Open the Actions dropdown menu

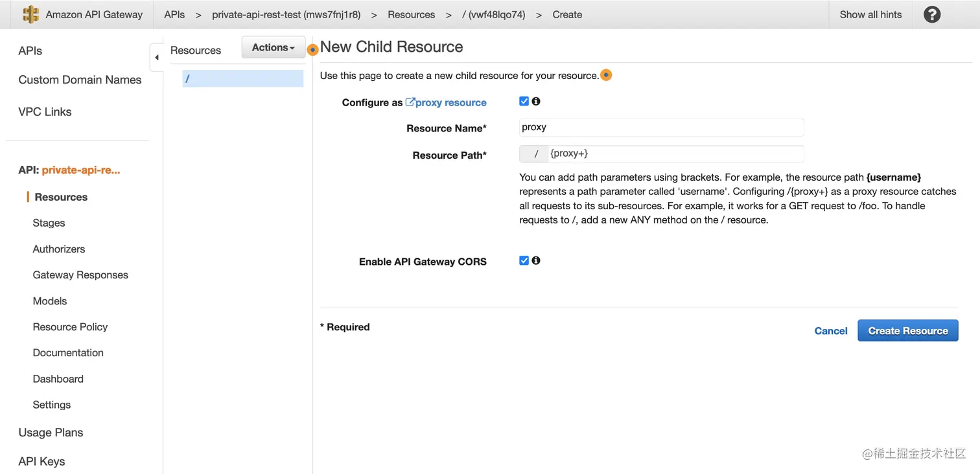pos(273,47)
